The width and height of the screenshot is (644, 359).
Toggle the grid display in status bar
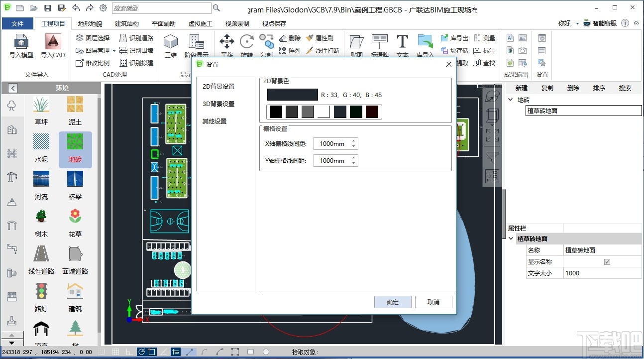pyautogui.click(x=115, y=352)
